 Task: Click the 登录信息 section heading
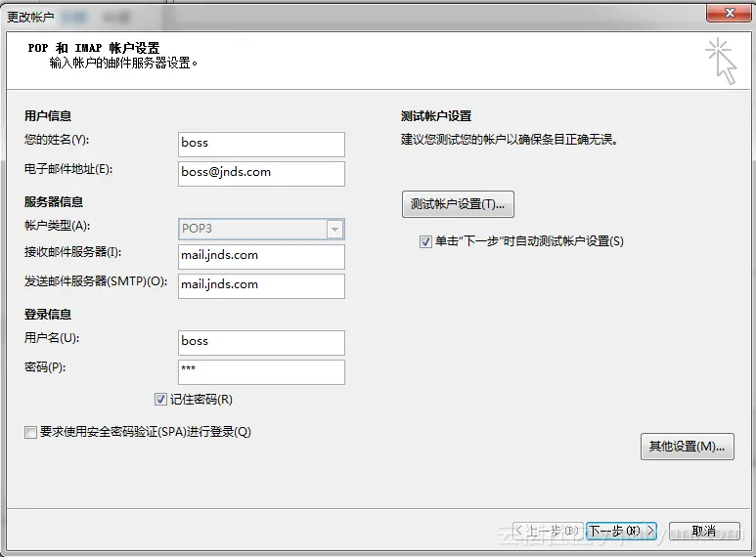(48, 315)
